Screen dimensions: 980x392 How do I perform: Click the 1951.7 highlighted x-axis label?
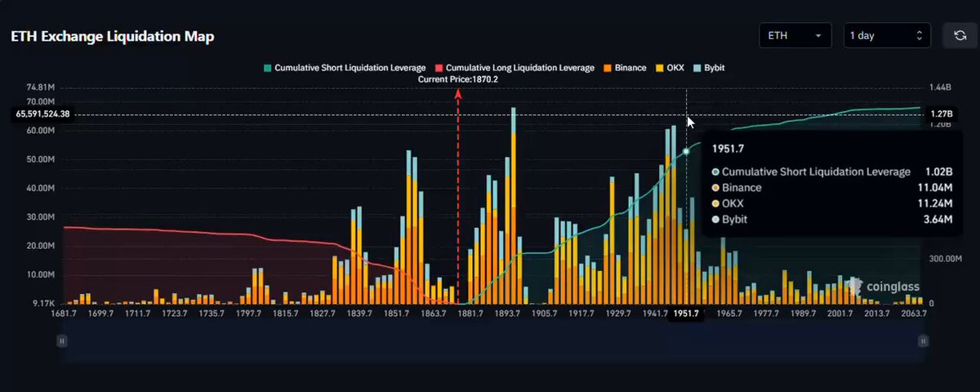(x=686, y=314)
